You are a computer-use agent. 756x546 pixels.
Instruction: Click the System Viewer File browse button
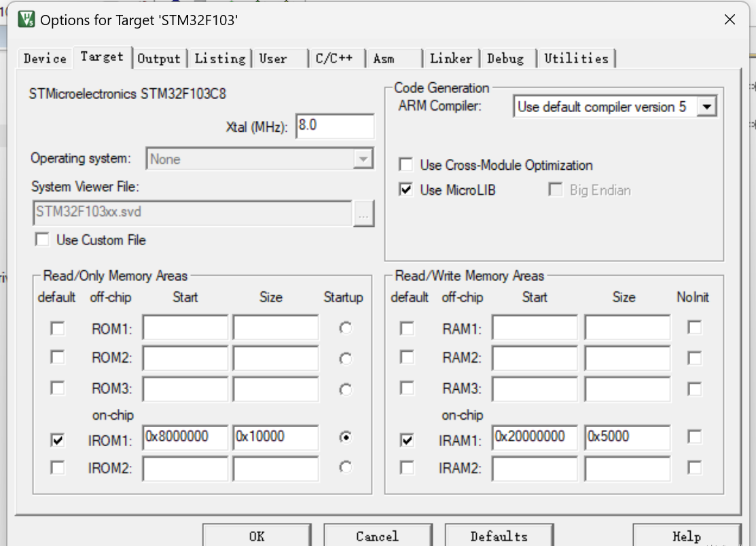(364, 213)
